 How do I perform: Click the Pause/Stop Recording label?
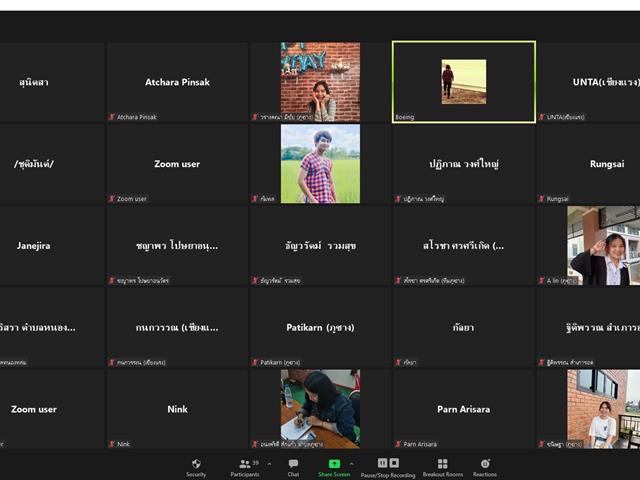pos(388,475)
